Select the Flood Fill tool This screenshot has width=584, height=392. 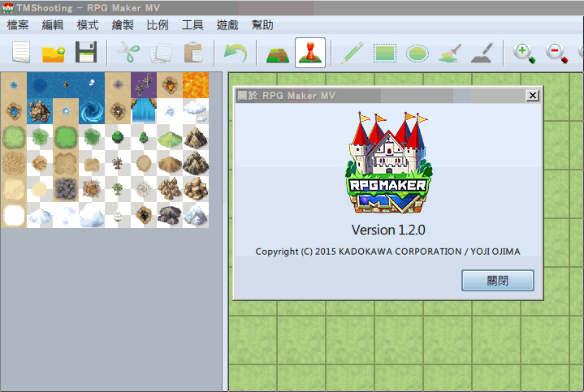[x=450, y=53]
